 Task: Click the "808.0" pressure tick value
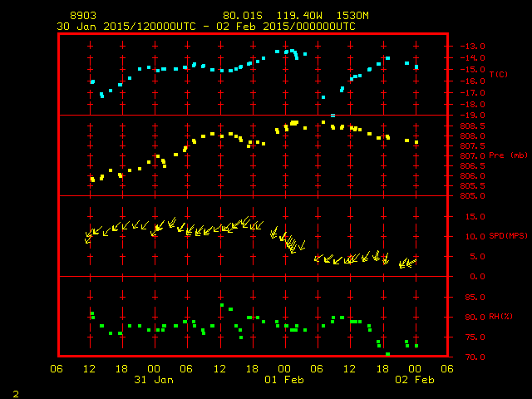click(x=473, y=136)
